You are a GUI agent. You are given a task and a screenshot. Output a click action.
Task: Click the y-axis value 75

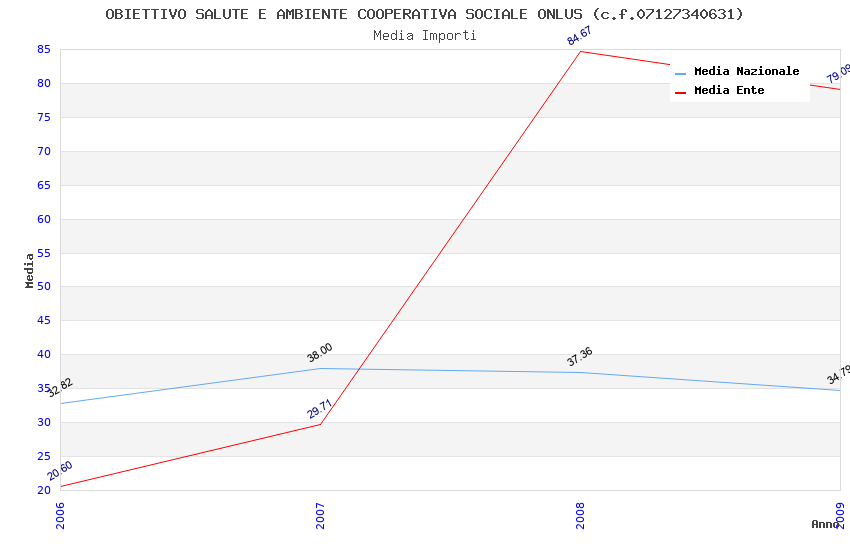click(x=44, y=118)
